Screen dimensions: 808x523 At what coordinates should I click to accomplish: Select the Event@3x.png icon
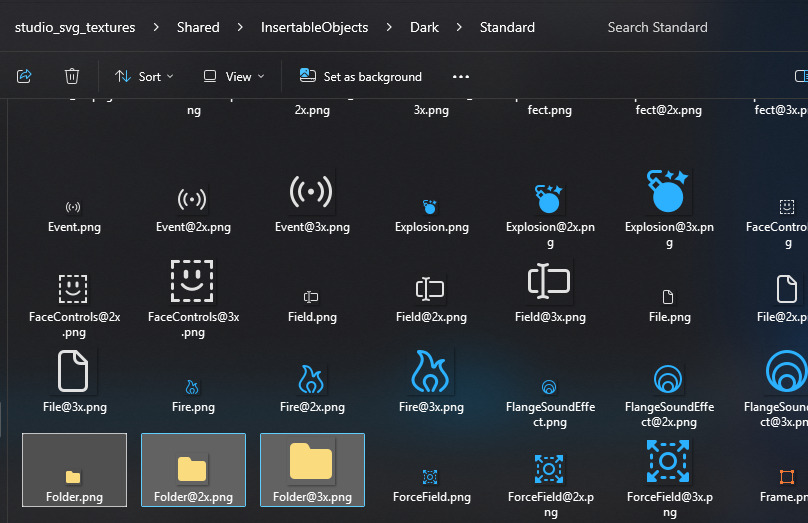pos(311,191)
